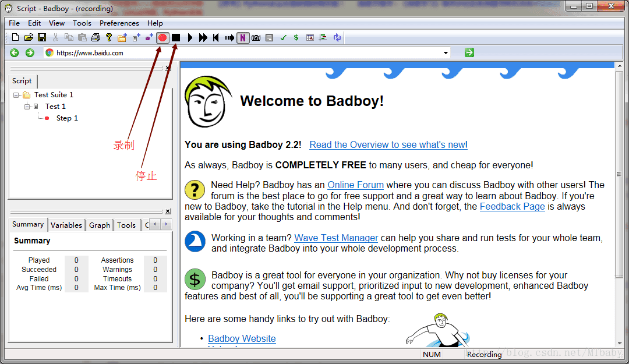Close the Summary panel

click(168, 211)
